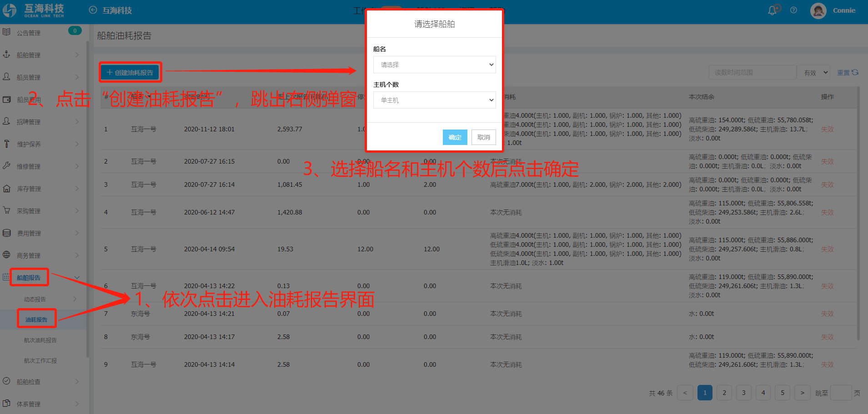Open the 主机个数 dropdown showing 单主机
This screenshot has height=414, width=868.
tap(434, 100)
